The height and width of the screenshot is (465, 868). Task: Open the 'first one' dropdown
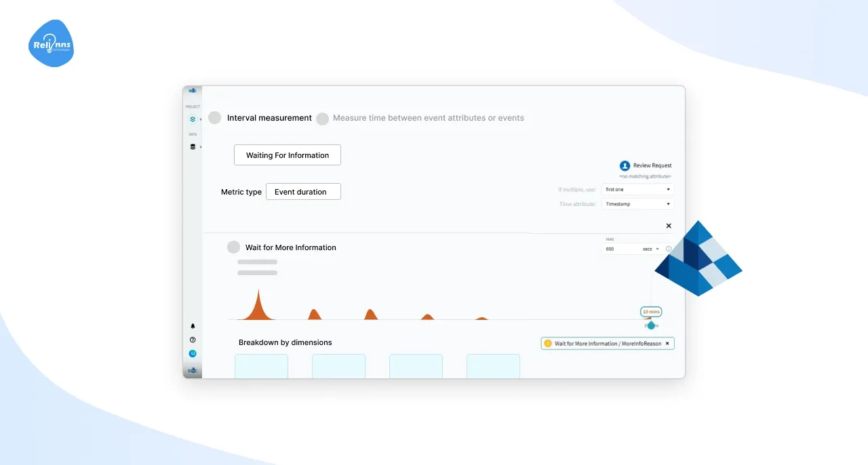[x=637, y=190]
